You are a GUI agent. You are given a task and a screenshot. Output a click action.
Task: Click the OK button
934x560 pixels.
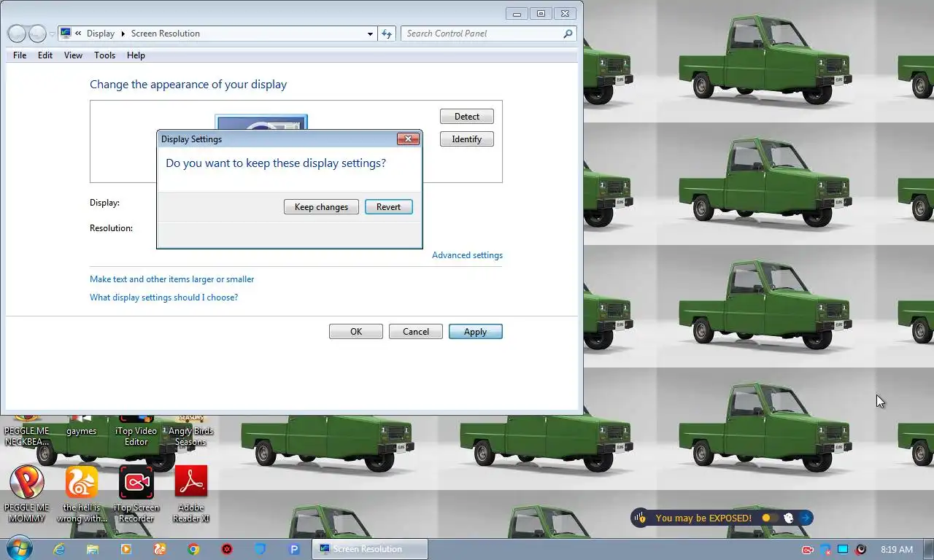356,332
